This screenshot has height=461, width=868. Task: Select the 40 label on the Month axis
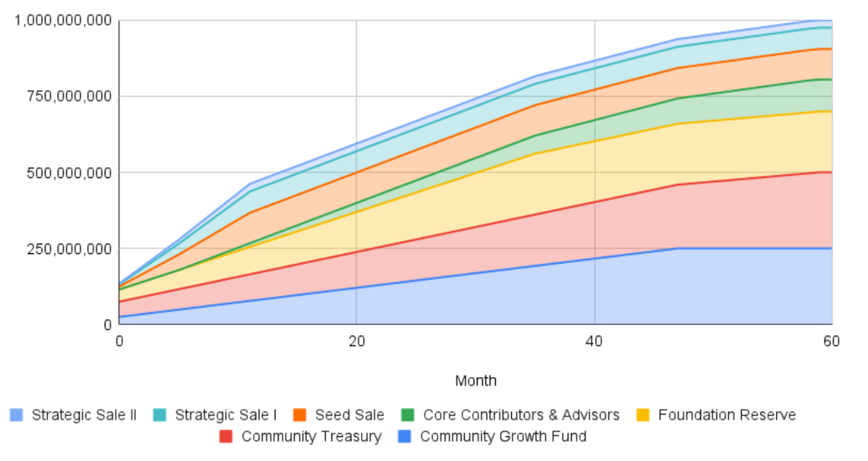point(594,342)
